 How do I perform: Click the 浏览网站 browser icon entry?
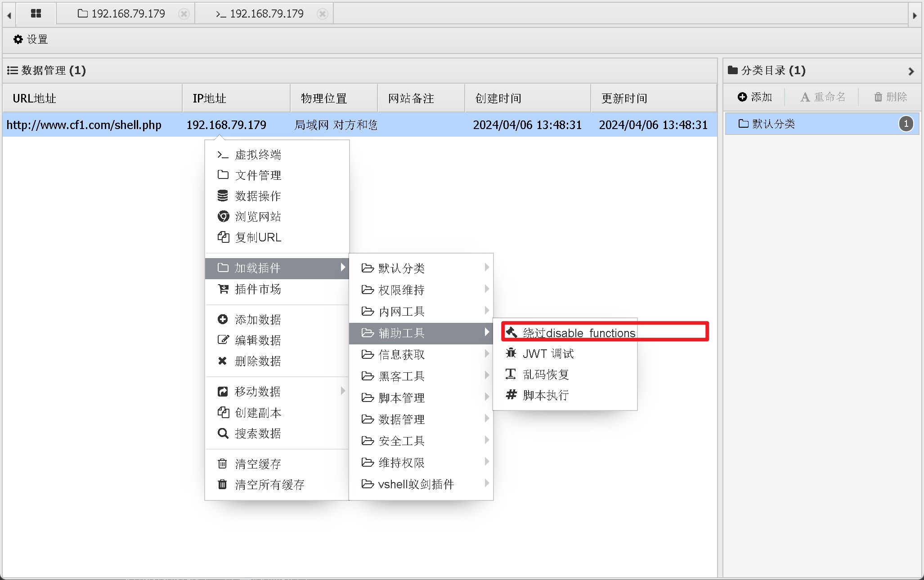tap(258, 217)
